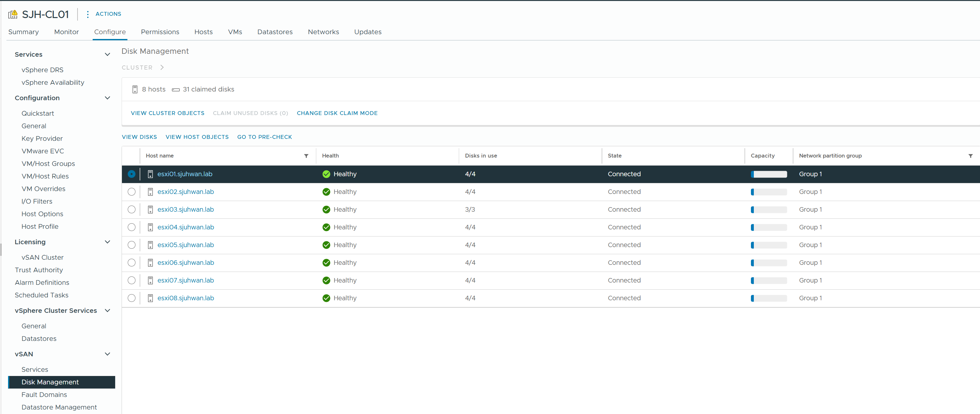Image resolution: width=980 pixels, height=414 pixels.
Task: Select the esxi06.sjuhwan.lab radio button
Action: click(131, 263)
